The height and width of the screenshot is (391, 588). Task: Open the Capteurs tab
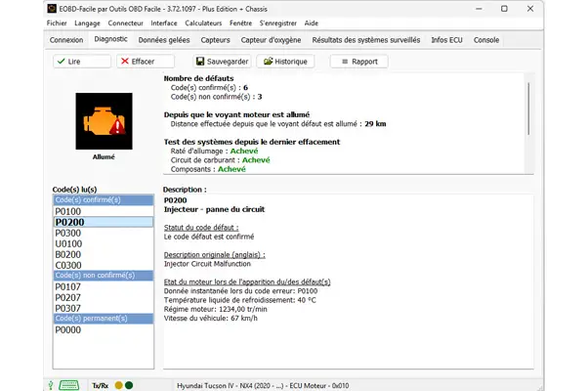click(215, 40)
